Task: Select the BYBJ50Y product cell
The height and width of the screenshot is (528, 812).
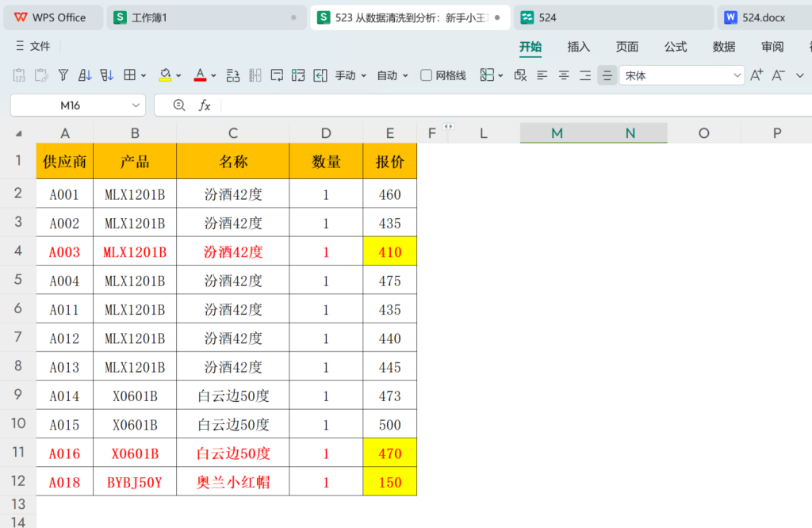Action: pos(135,482)
